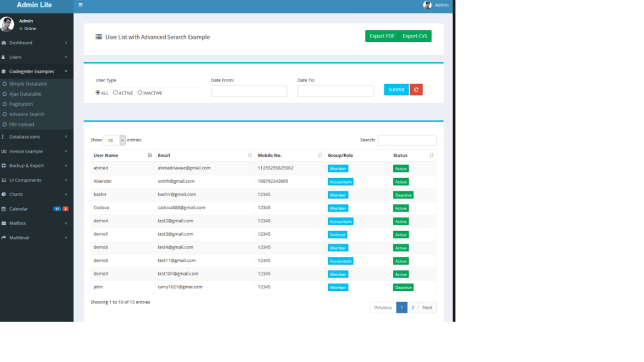
Task: Click the Export PDF button
Action: (x=382, y=36)
